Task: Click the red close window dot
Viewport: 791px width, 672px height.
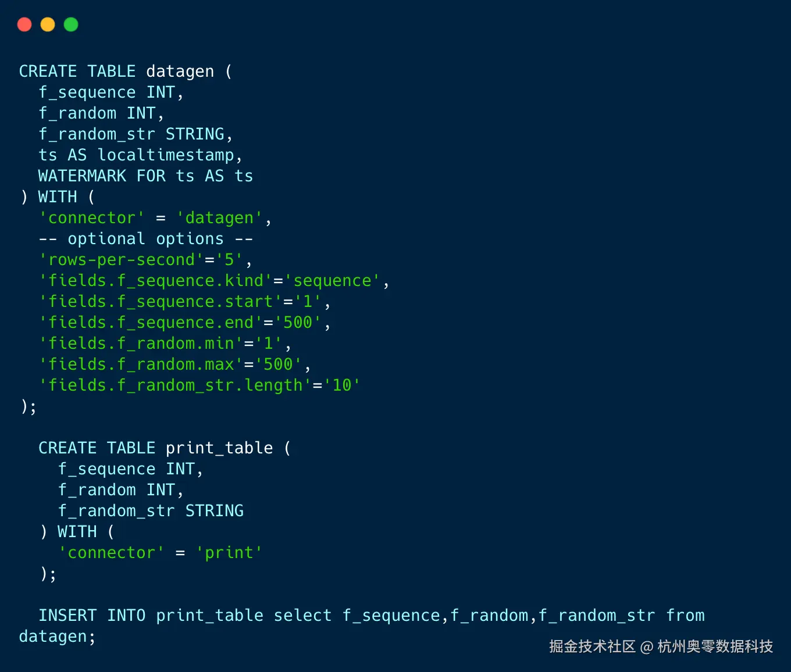Action: tap(24, 24)
